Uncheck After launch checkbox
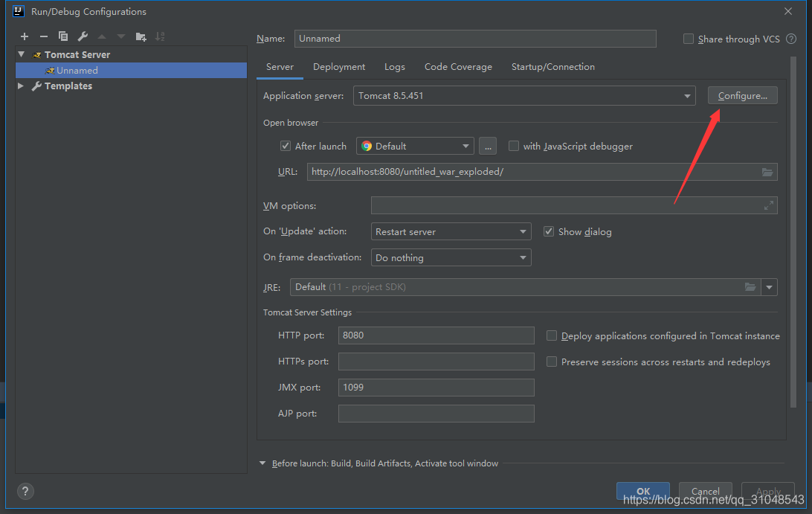 pyautogui.click(x=286, y=146)
